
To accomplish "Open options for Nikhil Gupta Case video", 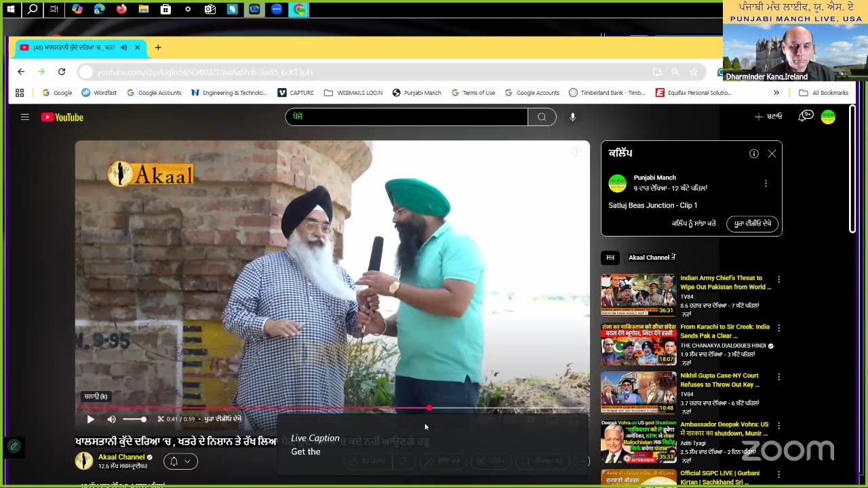I will tap(778, 377).
